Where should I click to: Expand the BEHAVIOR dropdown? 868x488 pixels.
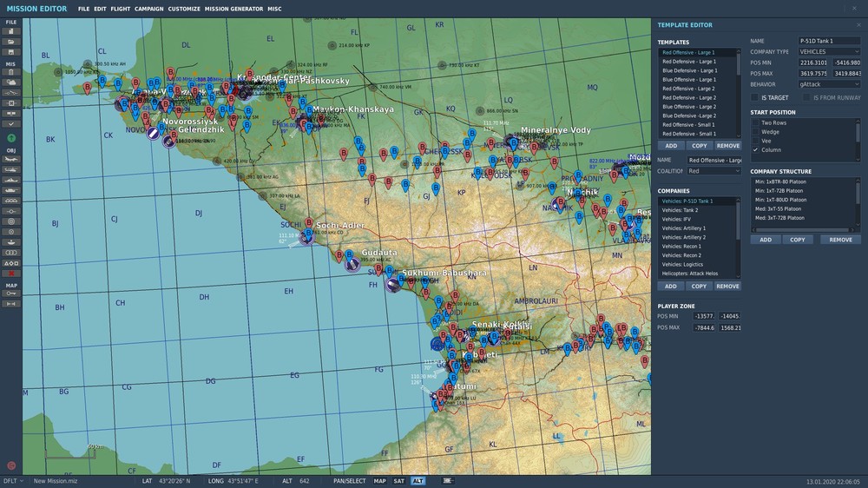(x=829, y=84)
